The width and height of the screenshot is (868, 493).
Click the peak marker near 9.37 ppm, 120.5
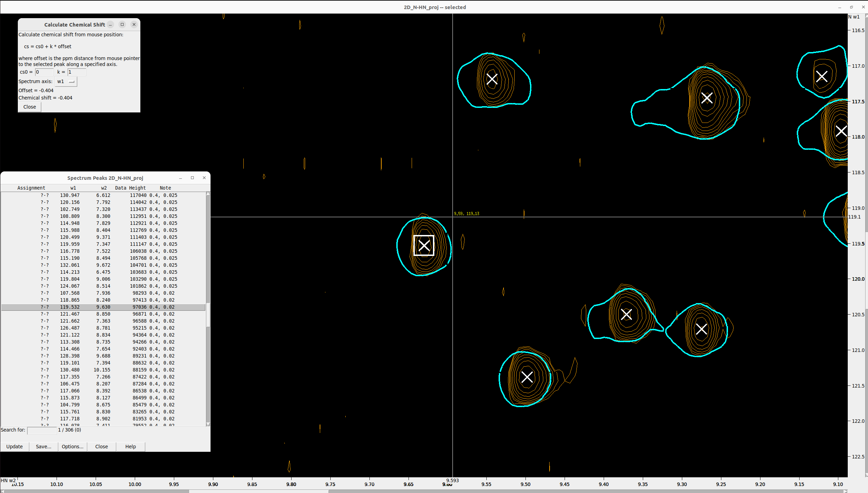coord(626,314)
